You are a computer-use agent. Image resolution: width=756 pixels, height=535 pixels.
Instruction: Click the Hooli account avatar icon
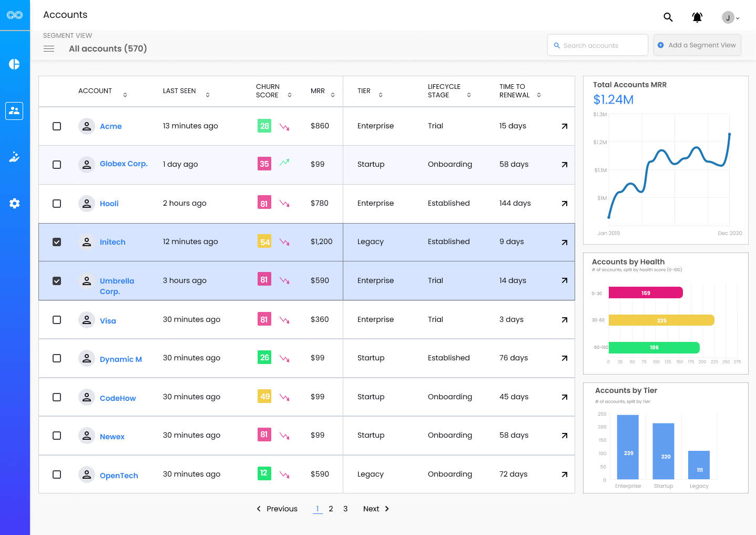tap(87, 204)
